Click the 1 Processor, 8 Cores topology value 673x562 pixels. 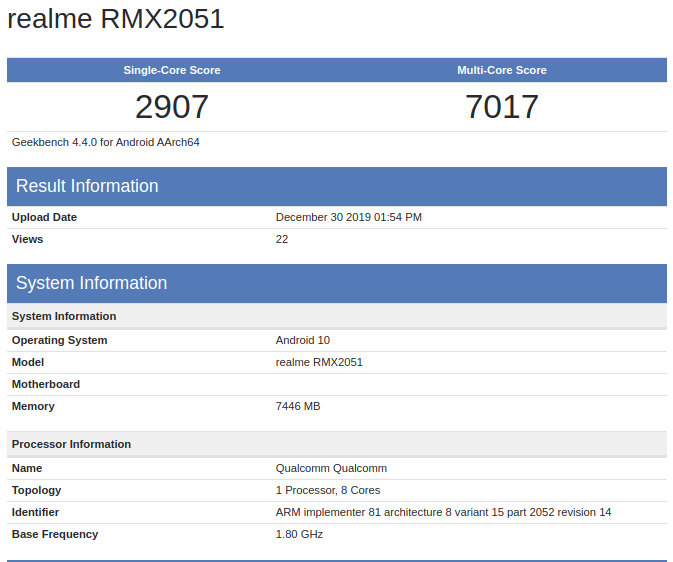(328, 490)
